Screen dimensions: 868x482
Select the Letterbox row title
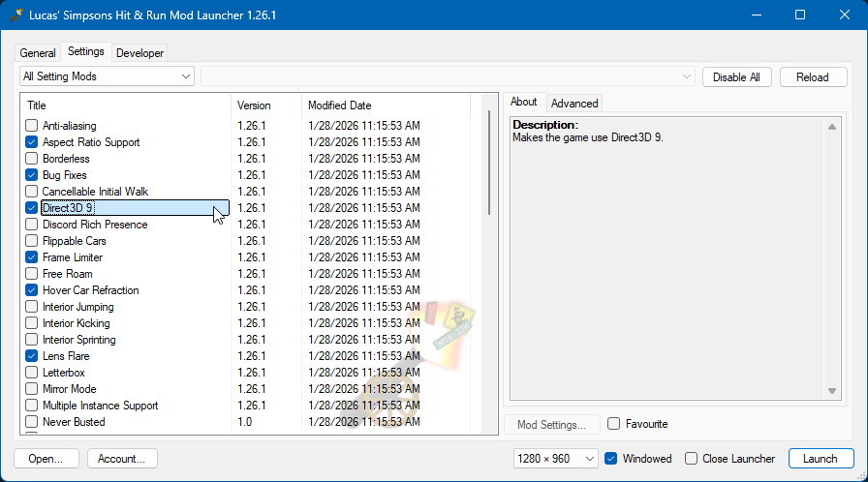[x=64, y=373]
